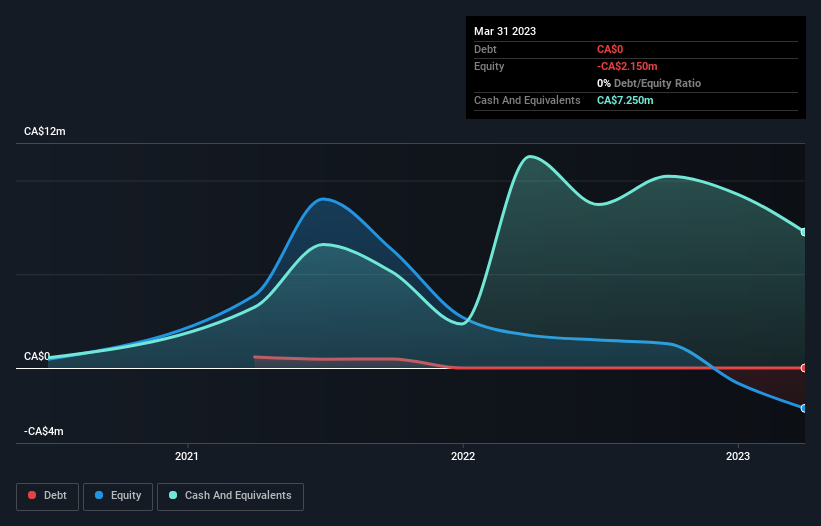Click the tooltip Debt value CA$0
The width and height of the screenshot is (821, 526).
(610, 49)
